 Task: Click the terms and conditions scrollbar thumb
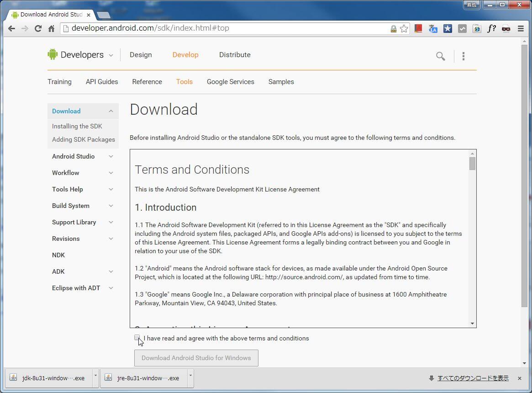[472, 164]
